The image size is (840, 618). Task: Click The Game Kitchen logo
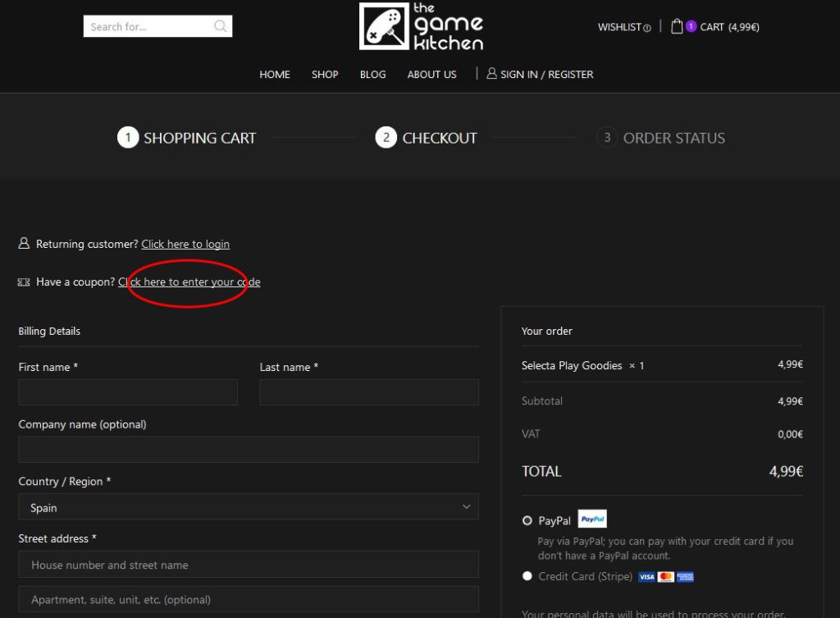421,26
